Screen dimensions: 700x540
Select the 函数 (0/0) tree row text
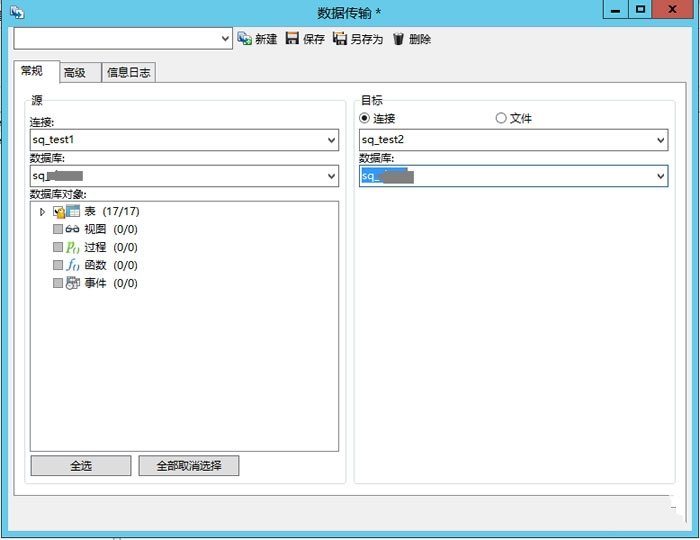point(111,265)
